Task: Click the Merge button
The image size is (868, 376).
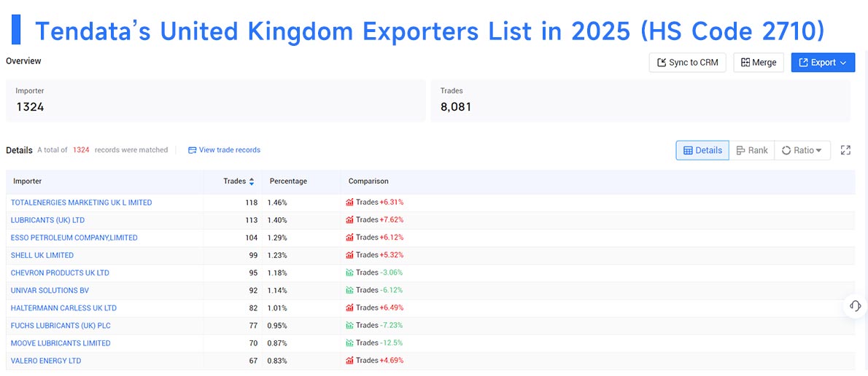Action: 759,63
